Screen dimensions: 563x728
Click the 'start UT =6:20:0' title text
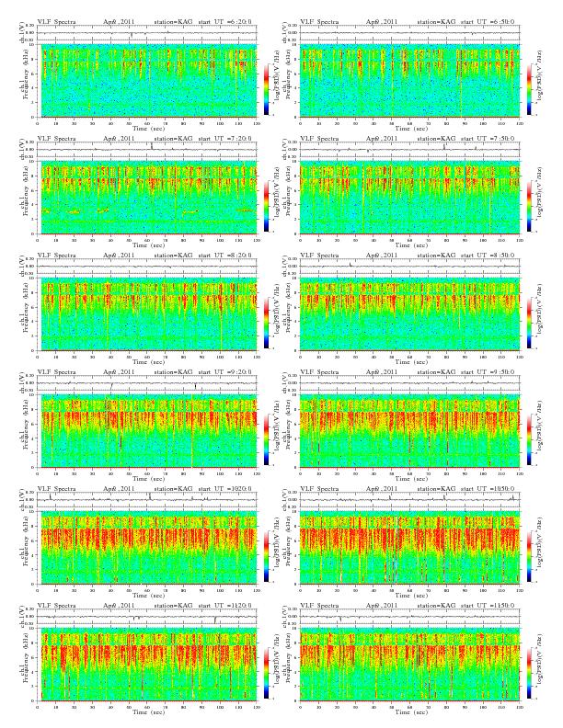[224, 21]
